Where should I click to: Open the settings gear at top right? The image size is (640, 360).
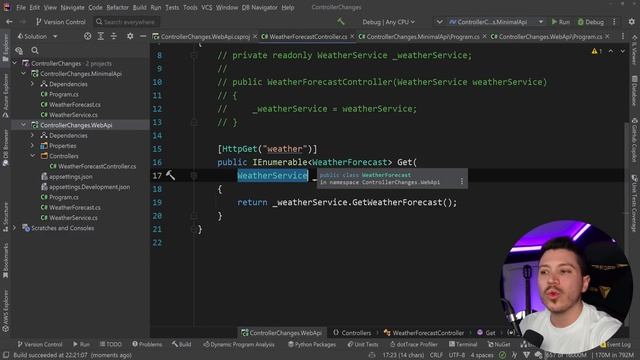(631, 22)
